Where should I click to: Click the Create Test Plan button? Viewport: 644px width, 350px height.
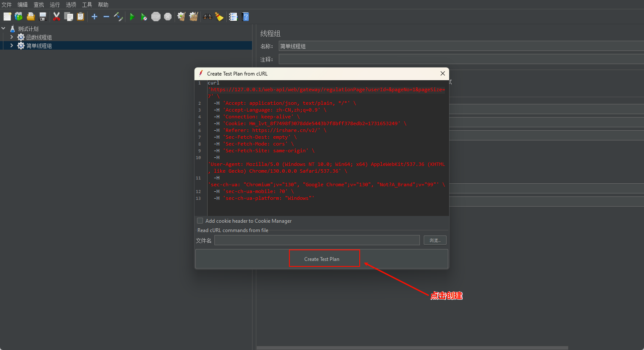coord(322,259)
